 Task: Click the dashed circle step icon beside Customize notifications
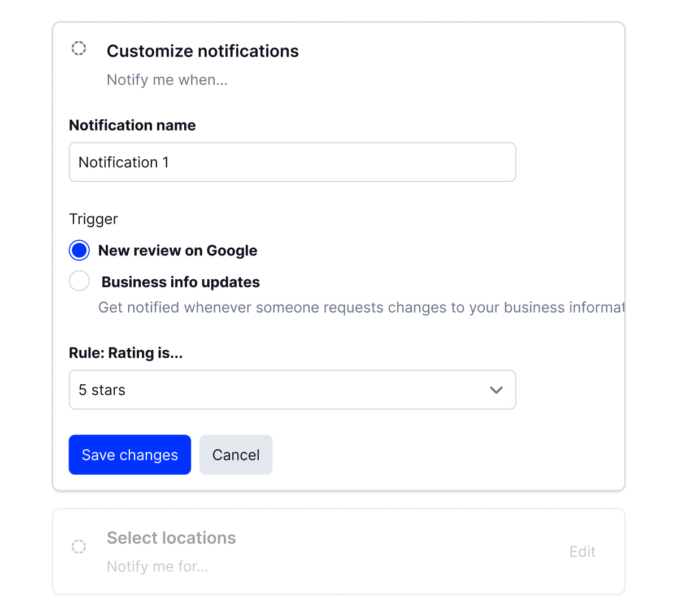pyautogui.click(x=79, y=49)
